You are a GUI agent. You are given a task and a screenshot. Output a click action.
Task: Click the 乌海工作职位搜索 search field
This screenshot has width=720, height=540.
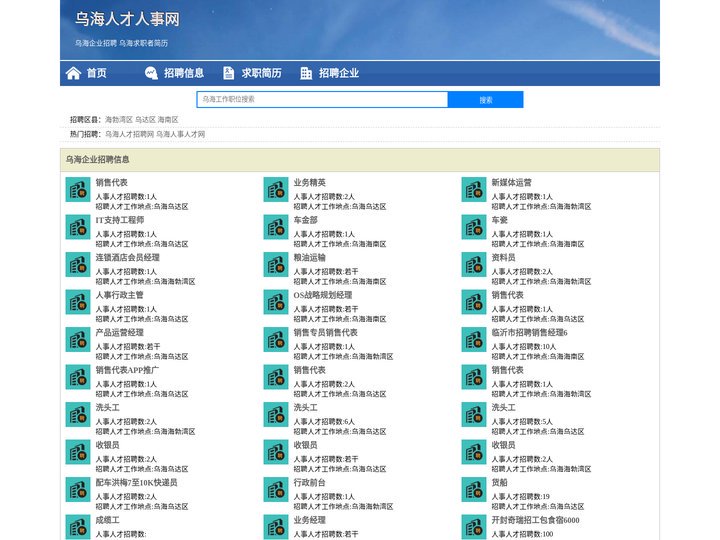322,99
